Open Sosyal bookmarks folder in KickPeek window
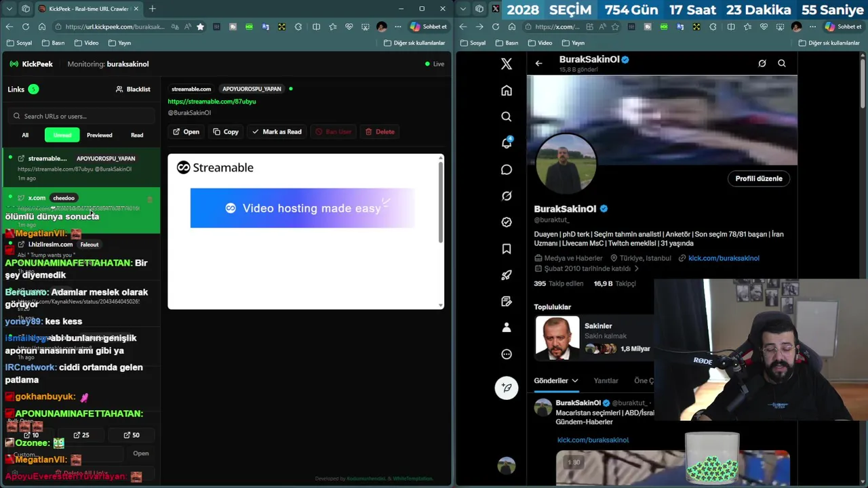The image size is (868, 488). [x=19, y=43]
